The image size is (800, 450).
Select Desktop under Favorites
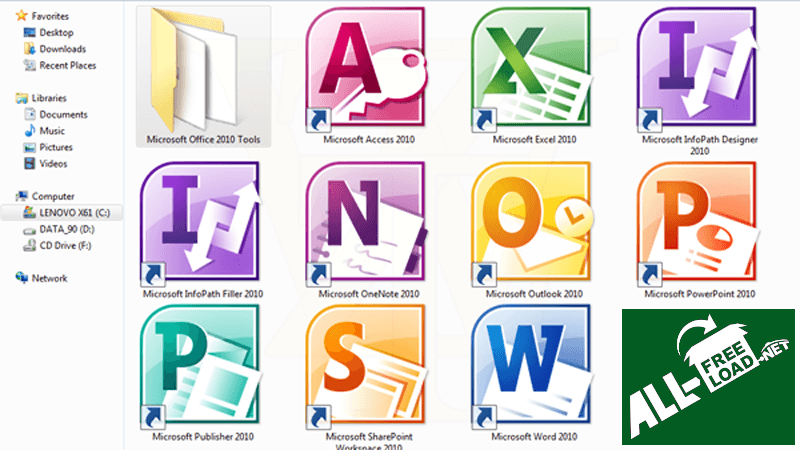56,32
